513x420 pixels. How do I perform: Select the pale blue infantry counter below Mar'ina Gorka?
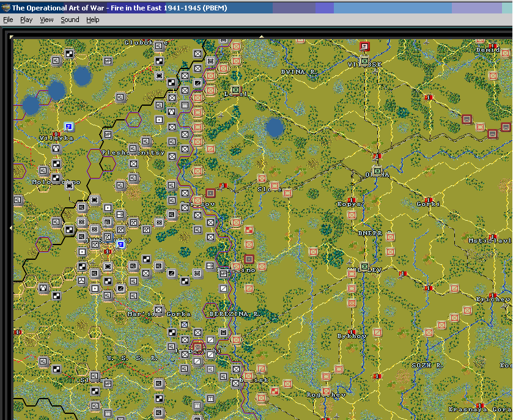pos(185,325)
